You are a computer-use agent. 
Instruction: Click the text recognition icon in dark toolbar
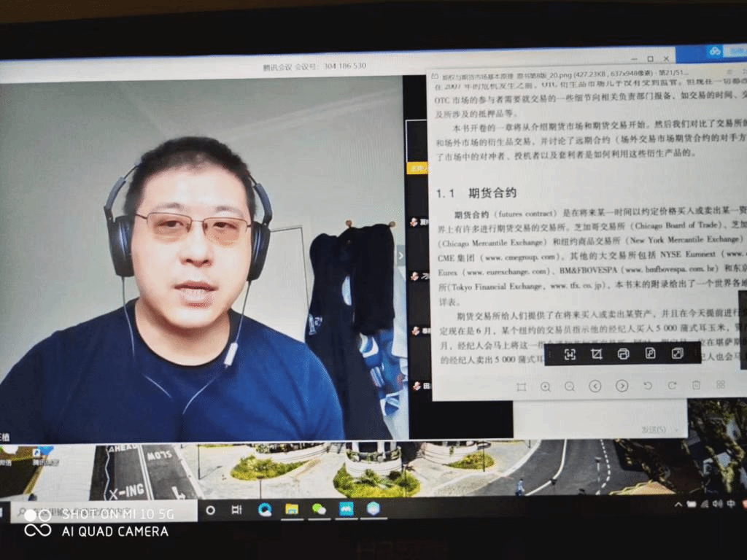(x=570, y=354)
